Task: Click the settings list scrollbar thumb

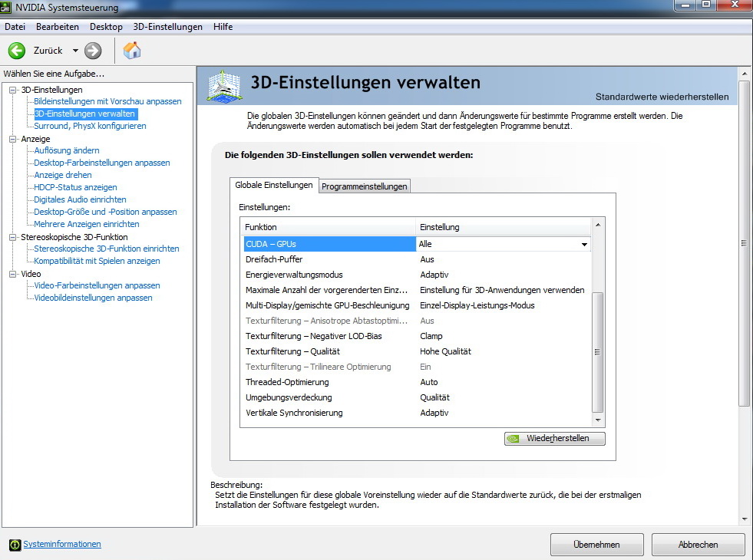Action: pos(598,352)
